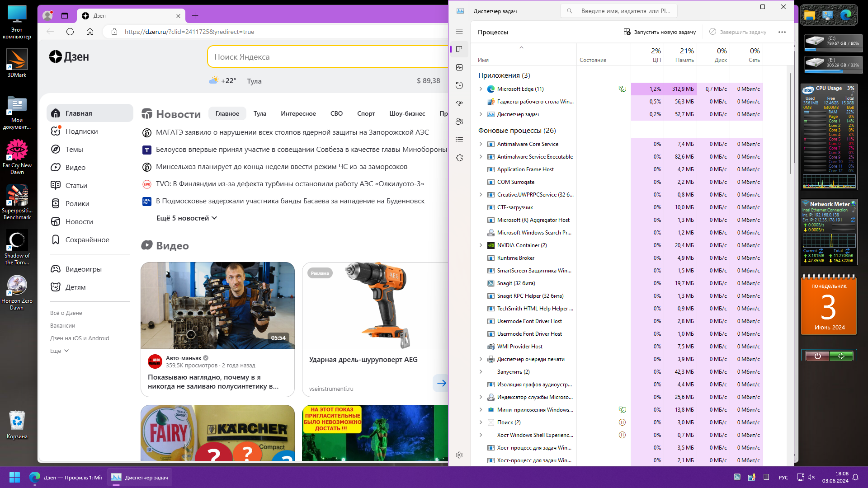Toggle volume mute icon in system tray
Image resolution: width=868 pixels, height=488 pixels.
pos(811,477)
